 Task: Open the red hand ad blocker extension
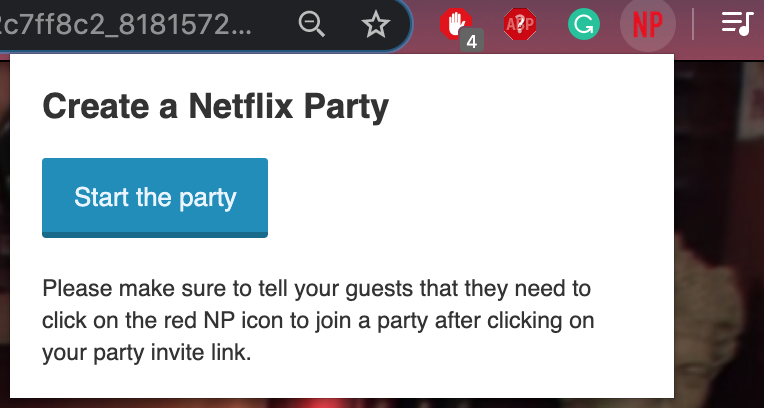pos(455,23)
